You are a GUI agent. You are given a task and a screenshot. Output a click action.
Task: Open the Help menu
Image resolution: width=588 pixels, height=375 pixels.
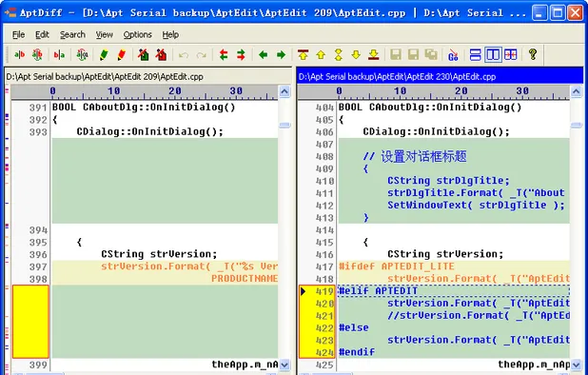pos(170,35)
